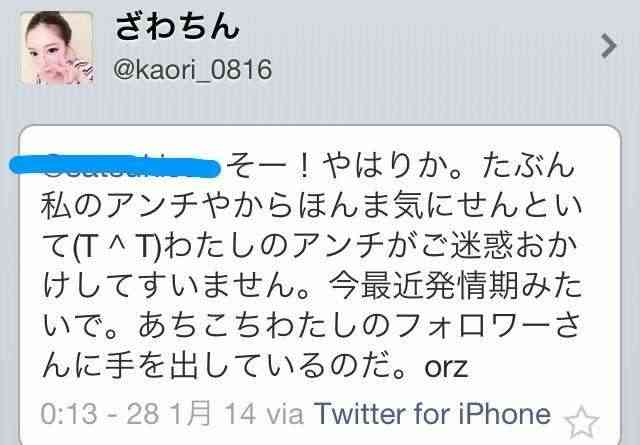Tap the blue-scribbled mention at tweet start
640x445 pixels.
115,166
